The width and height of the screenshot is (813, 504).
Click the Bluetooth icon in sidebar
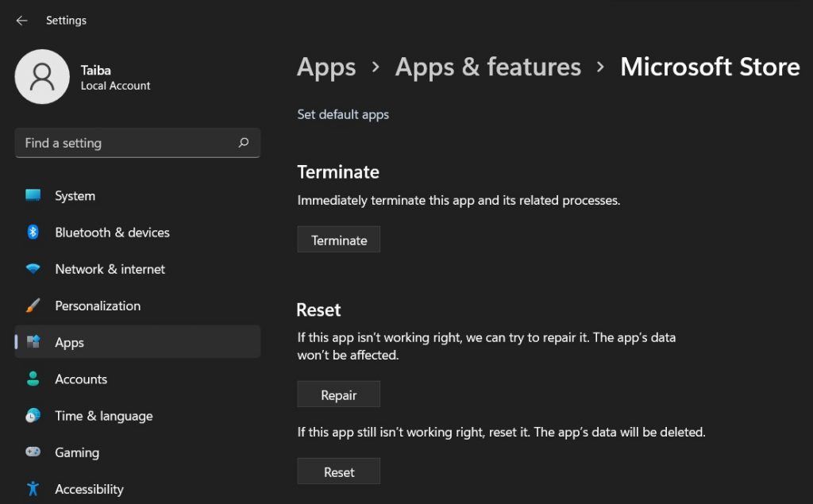click(33, 233)
